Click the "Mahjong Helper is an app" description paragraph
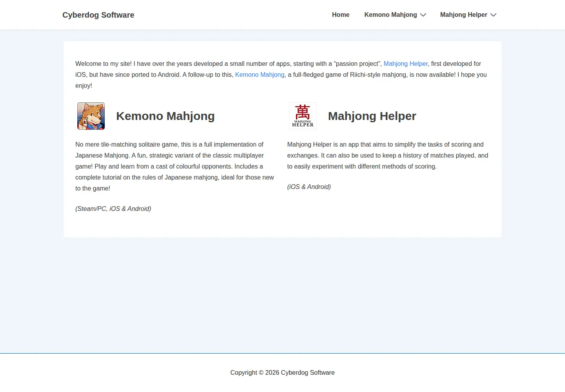 point(388,155)
